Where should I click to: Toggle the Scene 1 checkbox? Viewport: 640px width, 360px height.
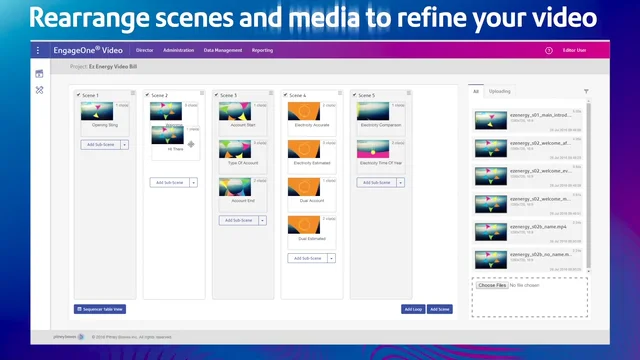coord(78,95)
